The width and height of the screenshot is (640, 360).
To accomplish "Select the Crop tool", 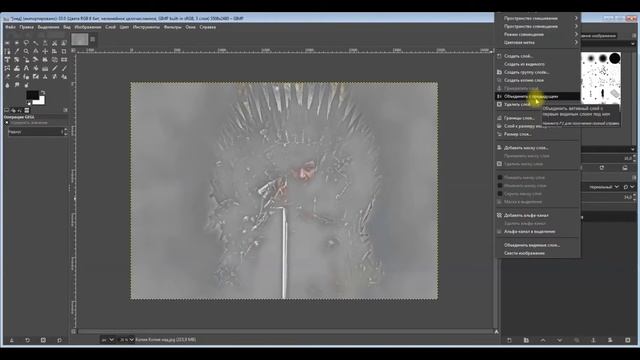I will [64, 51].
